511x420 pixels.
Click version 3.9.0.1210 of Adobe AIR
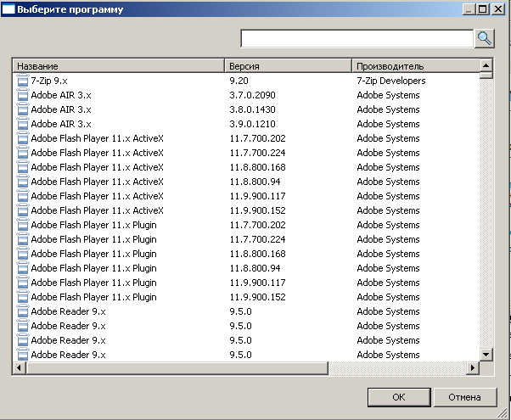tap(253, 124)
